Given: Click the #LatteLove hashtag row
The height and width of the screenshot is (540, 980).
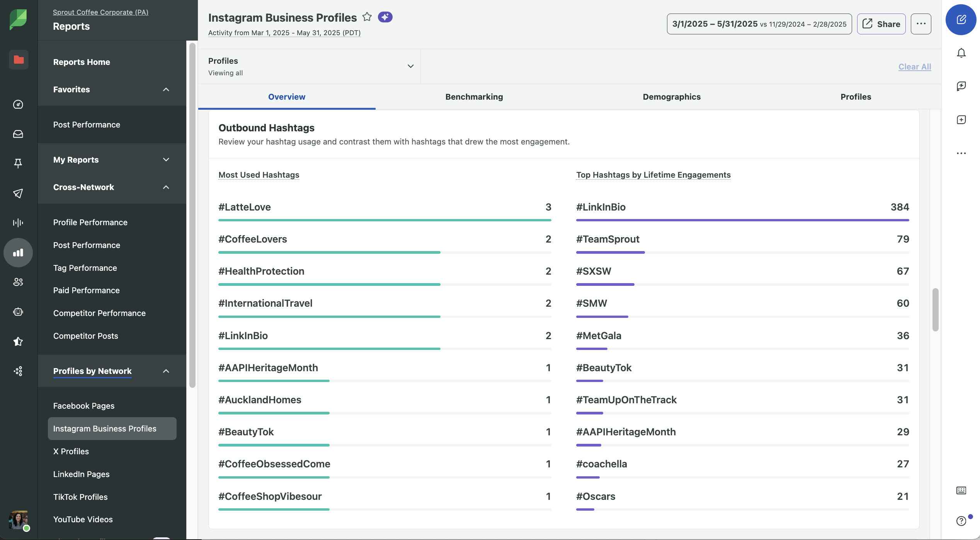Looking at the screenshot, I should point(385,211).
